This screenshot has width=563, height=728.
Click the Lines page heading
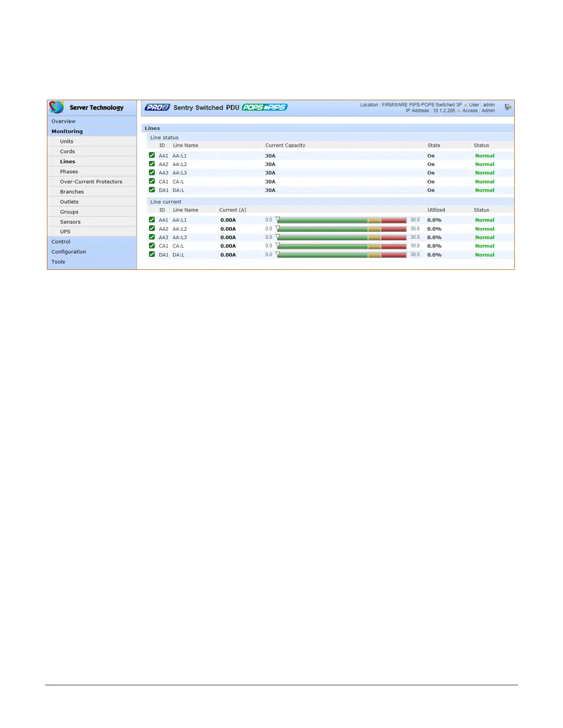[x=152, y=128]
